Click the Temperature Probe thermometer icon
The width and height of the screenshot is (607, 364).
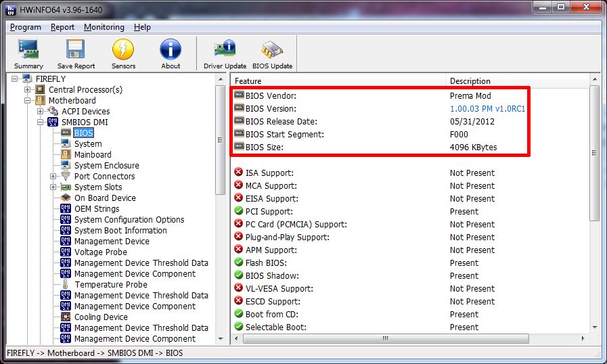pyautogui.click(x=66, y=285)
